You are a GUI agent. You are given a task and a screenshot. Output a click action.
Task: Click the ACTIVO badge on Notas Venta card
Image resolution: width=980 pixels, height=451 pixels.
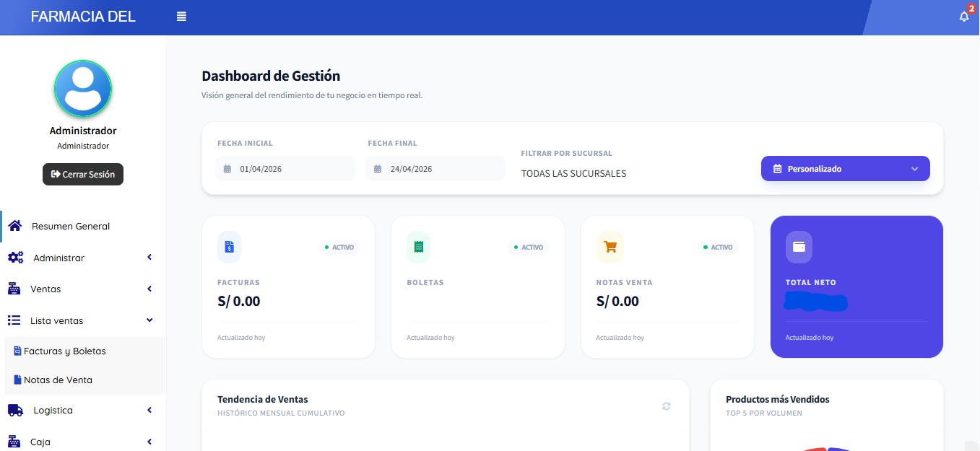tap(718, 247)
